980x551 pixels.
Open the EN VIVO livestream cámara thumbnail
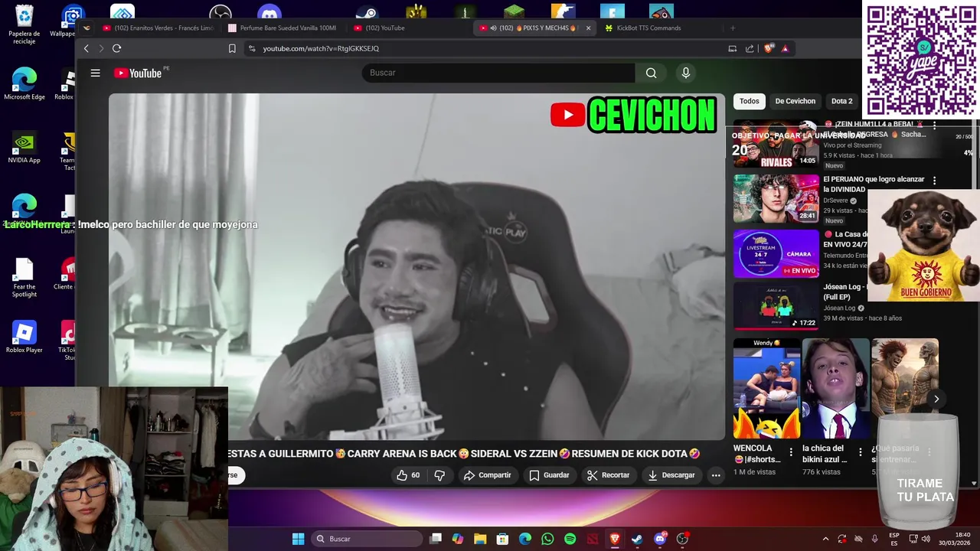click(776, 253)
